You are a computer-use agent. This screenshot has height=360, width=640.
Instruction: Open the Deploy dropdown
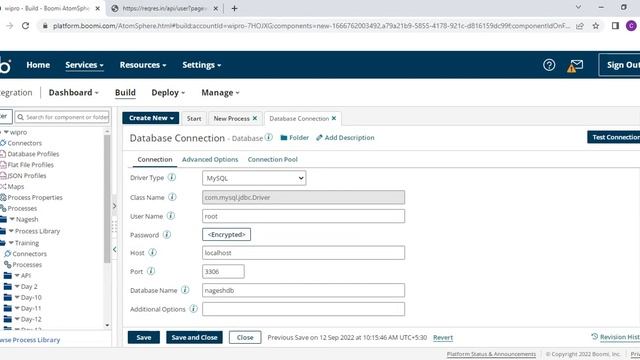[x=168, y=93]
